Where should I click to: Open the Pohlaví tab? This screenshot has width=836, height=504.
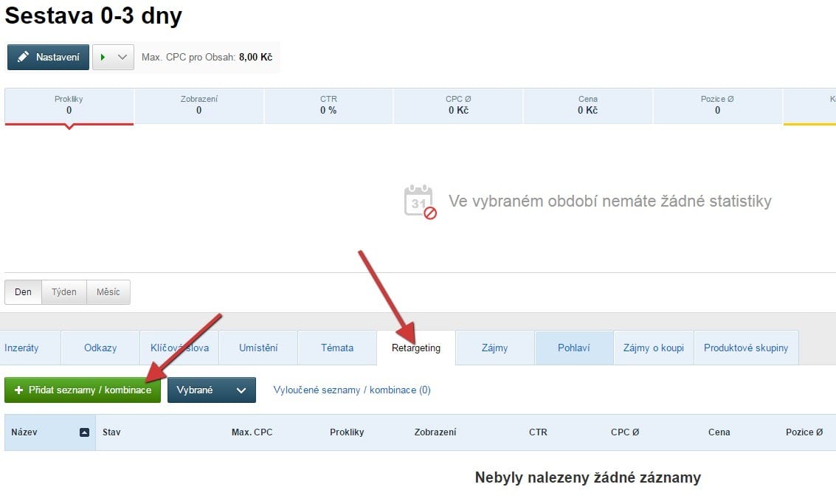point(573,348)
